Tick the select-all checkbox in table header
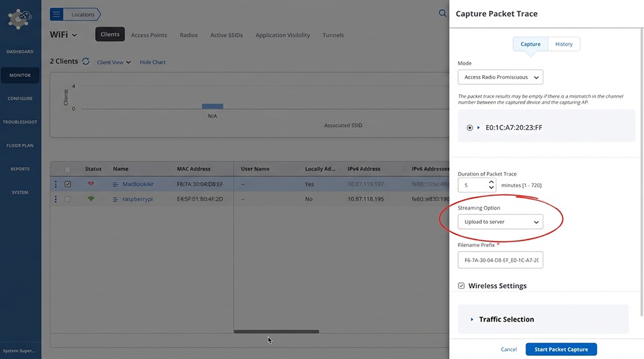This screenshot has width=644, height=359. click(x=68, y=169)
